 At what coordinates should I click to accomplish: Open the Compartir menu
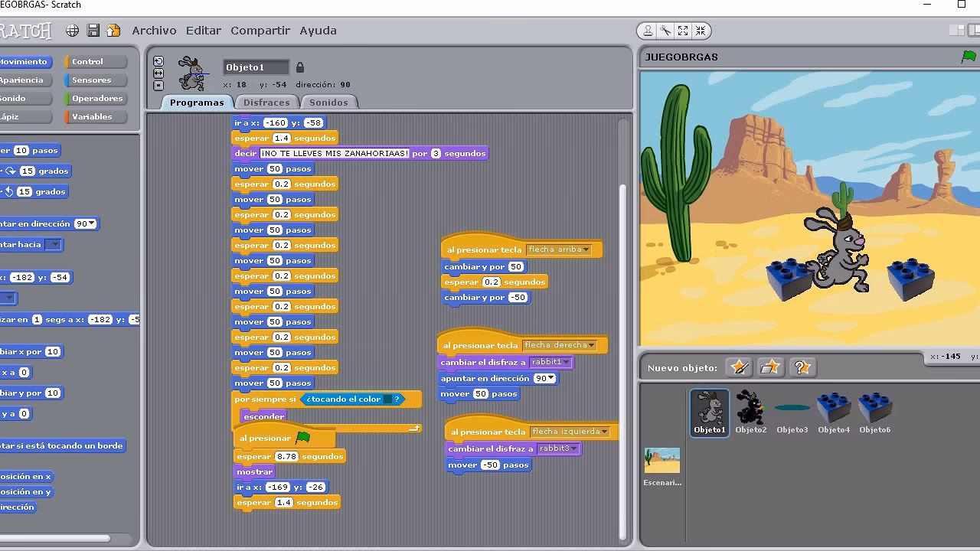[x=260, y=31]
